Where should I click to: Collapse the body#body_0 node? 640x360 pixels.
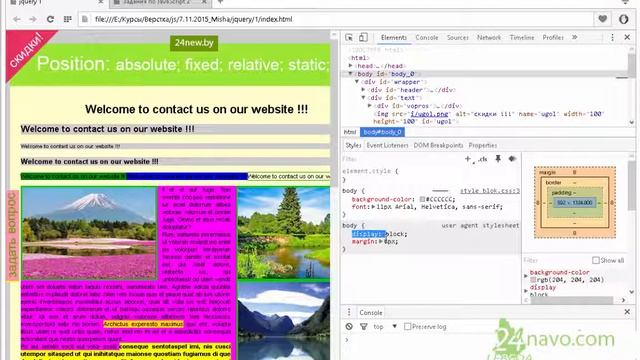tap(350, 74)
